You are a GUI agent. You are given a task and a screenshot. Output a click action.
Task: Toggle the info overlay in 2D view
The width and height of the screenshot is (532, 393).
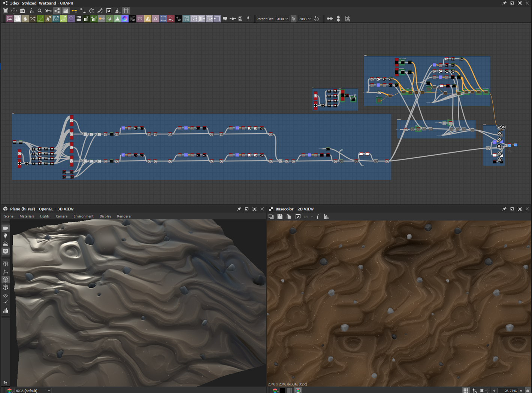click(318, 217)
